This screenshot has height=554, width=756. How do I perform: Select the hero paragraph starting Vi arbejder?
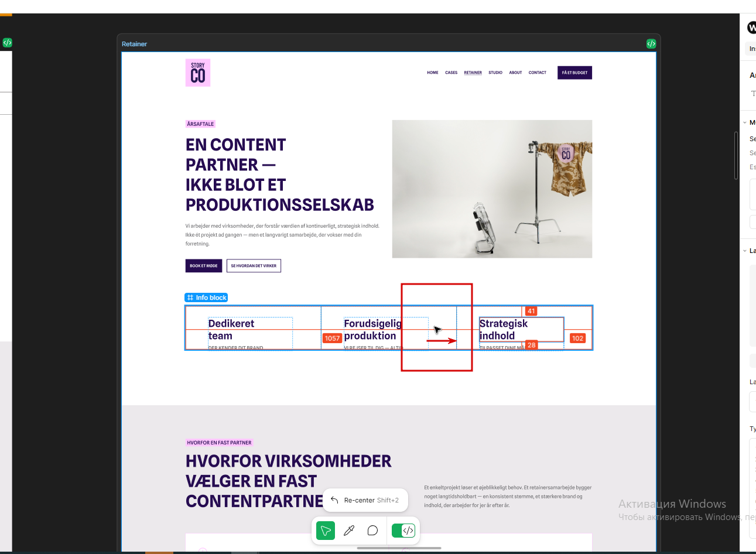coord(282,235)
